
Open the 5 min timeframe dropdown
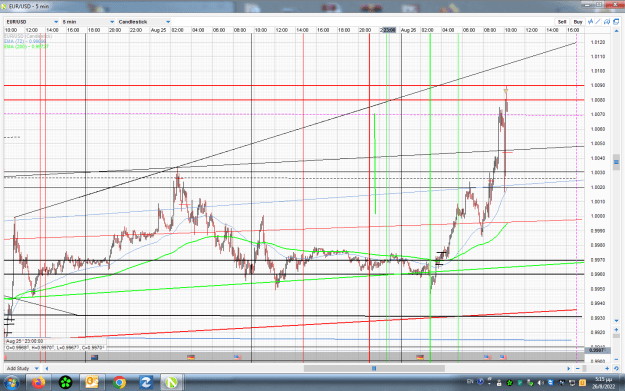88,22
